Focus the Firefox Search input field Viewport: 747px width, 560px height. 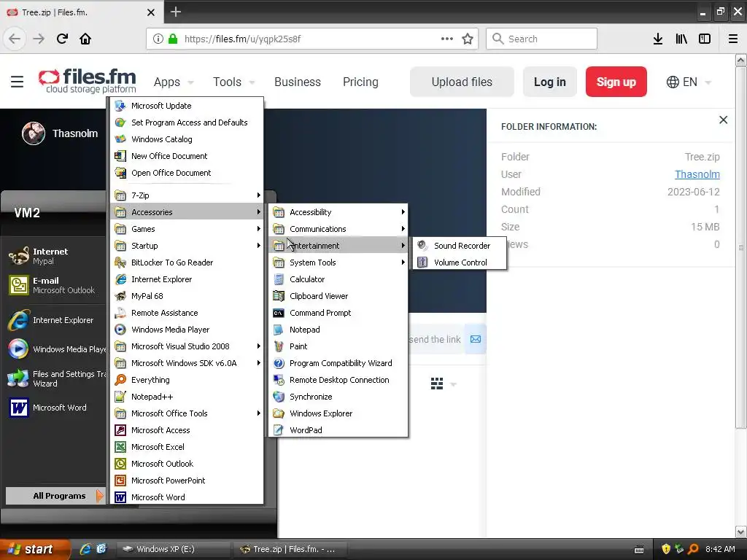tap(542, 39)
